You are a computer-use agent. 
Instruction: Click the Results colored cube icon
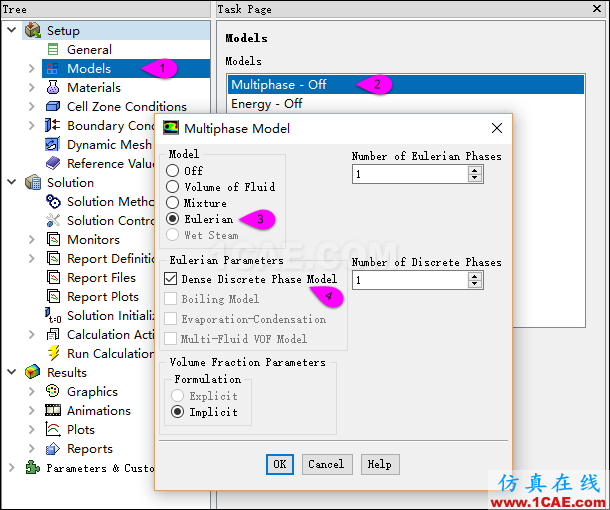[32, 372]
